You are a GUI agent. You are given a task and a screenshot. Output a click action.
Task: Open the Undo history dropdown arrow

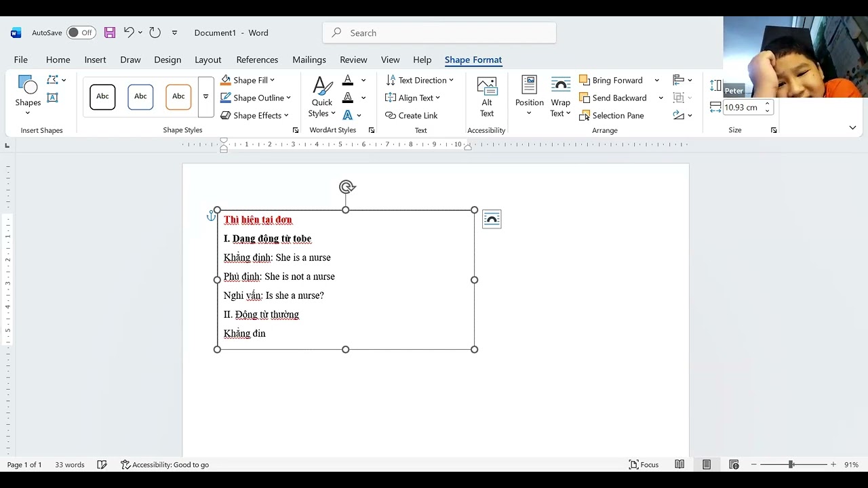[x=140, y=33]
